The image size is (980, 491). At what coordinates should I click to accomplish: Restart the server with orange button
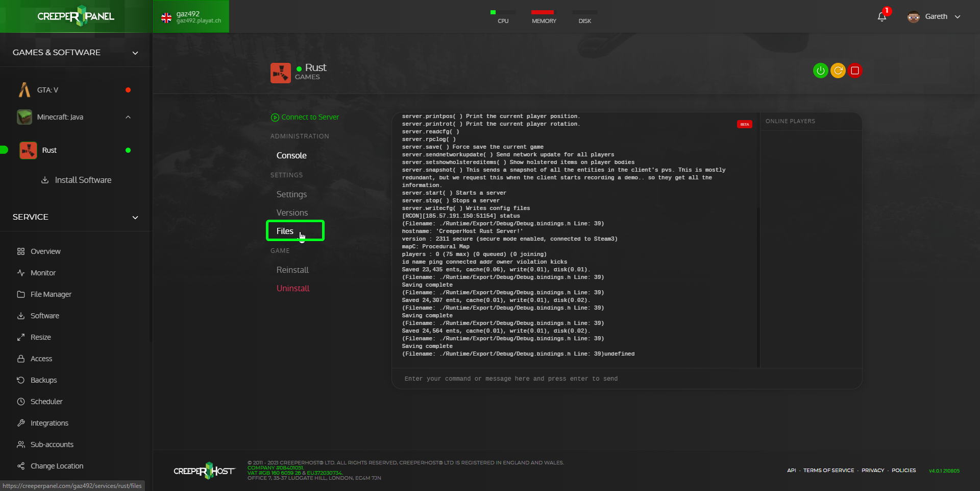[838, 71]
